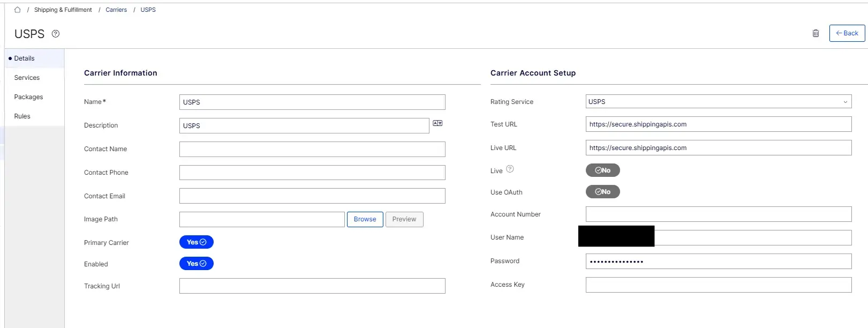Click the Carrier Account Setup heading

[533, 73]
